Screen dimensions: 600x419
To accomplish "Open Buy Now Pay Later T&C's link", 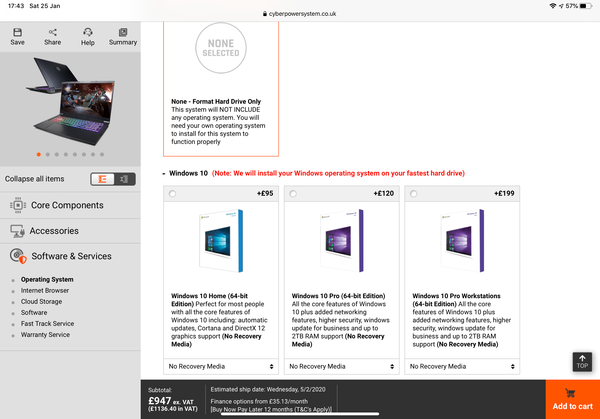I will coord(271,409).
